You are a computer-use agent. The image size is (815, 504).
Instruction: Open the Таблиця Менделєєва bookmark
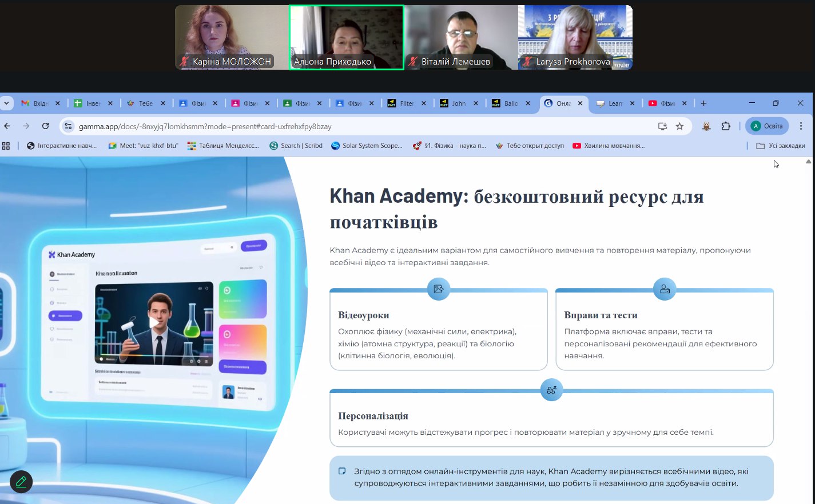coord(223,146)
